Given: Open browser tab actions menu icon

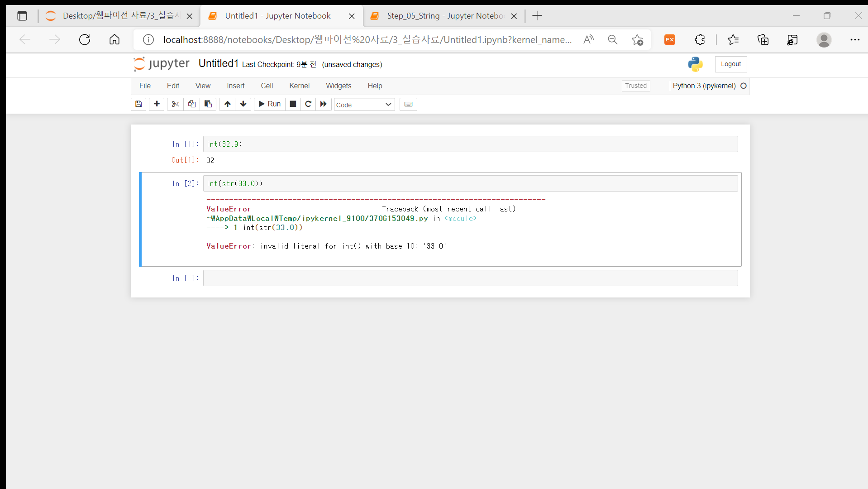Looking at the screenshot, I should point(22,16).
